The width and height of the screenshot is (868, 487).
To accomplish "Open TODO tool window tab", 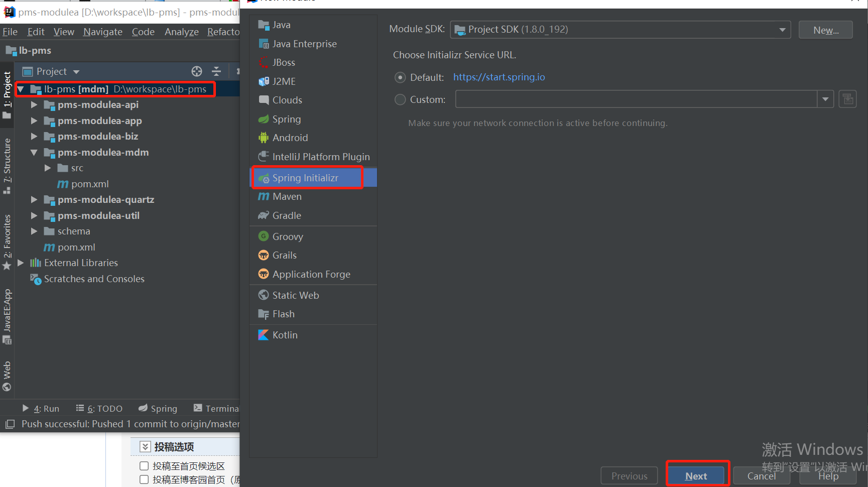I will tap(99, 409).
